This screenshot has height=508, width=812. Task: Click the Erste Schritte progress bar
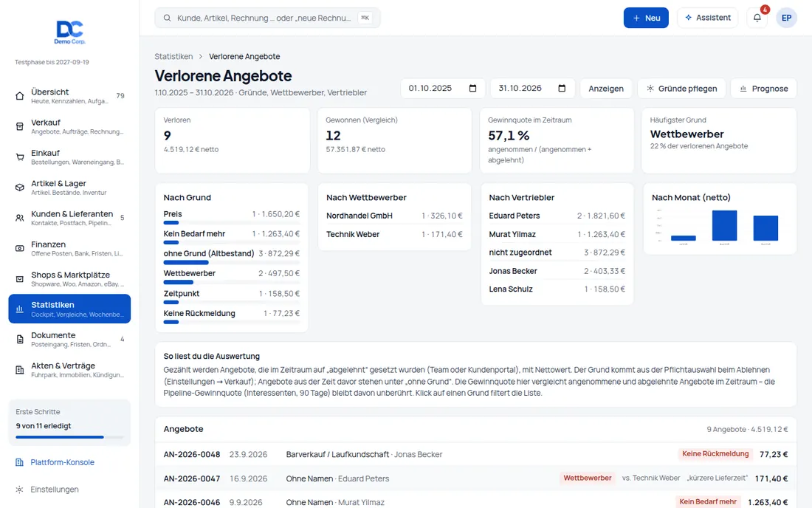tap(69, 437)
